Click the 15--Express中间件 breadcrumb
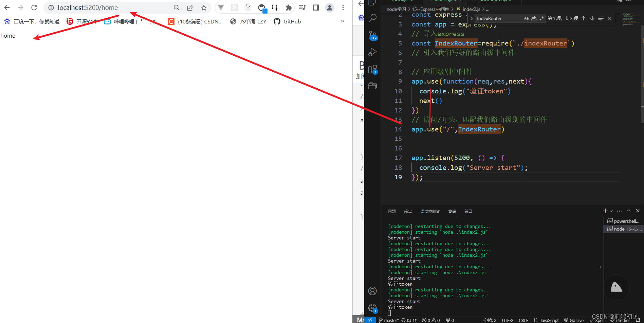Image resolution: width=644 pixels, height=323 pixels. [430, 9]
